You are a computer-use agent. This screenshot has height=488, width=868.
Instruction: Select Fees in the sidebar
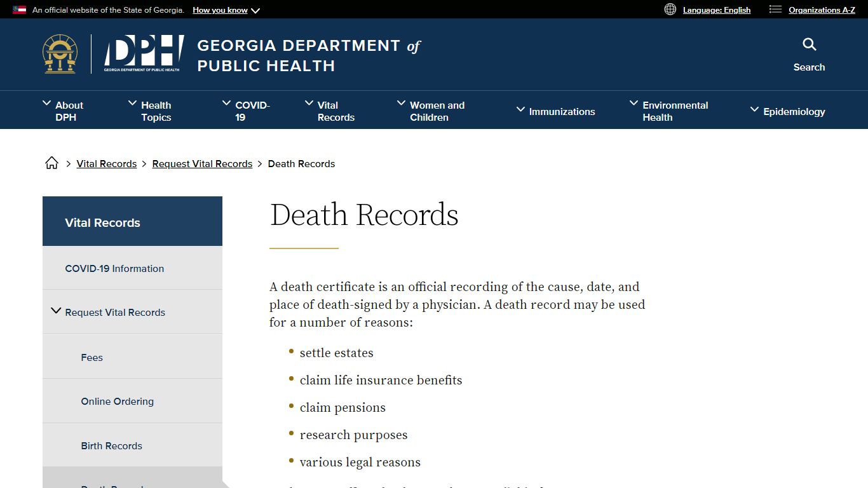point(132,357)
